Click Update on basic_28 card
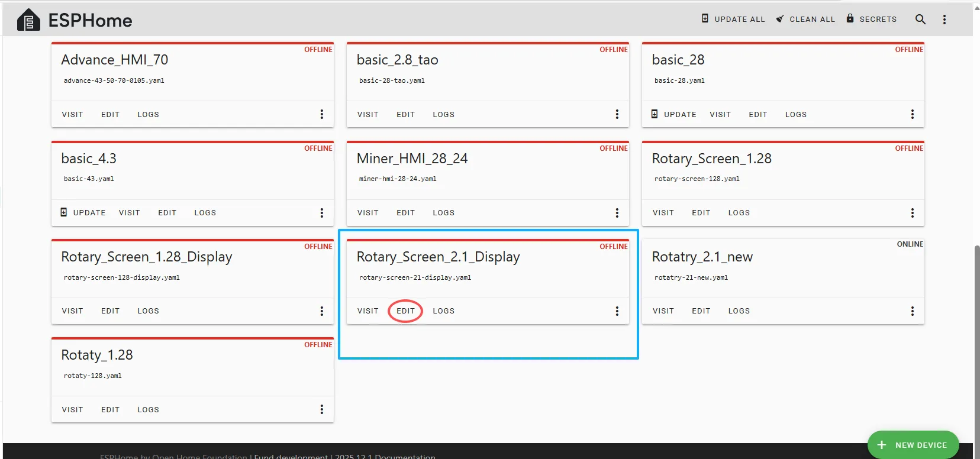 click(x=674, y=115)
